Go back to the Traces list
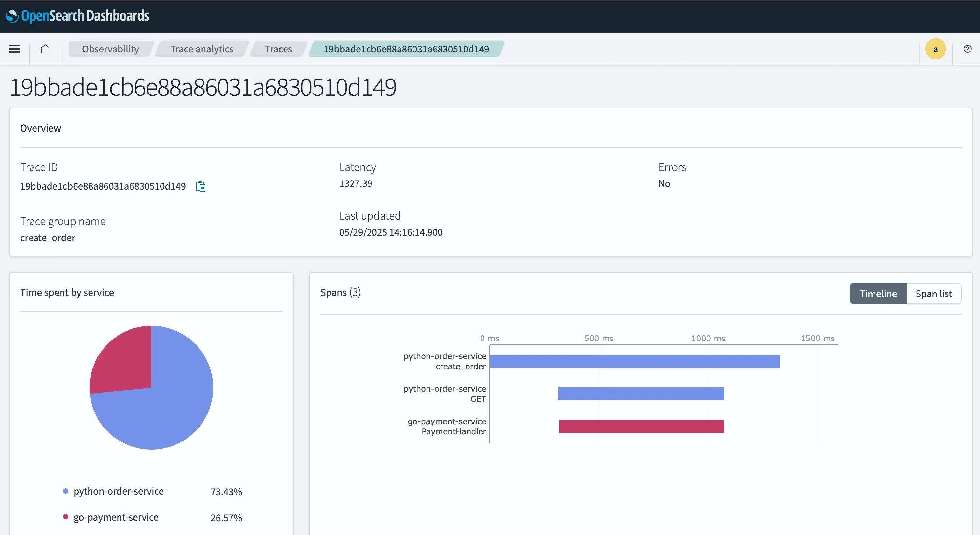The width and height of the screenshot is (980, 535). coord(278,49)
